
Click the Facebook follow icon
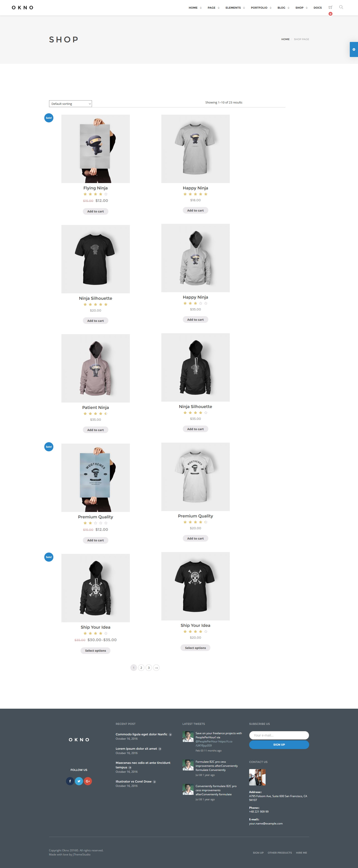click(70, 781)
